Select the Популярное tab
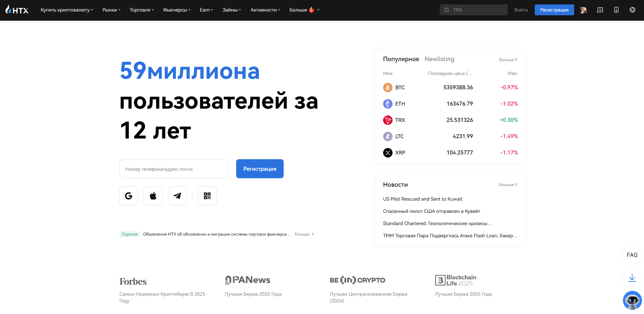The image size is (644, 314). click(401, 59)
